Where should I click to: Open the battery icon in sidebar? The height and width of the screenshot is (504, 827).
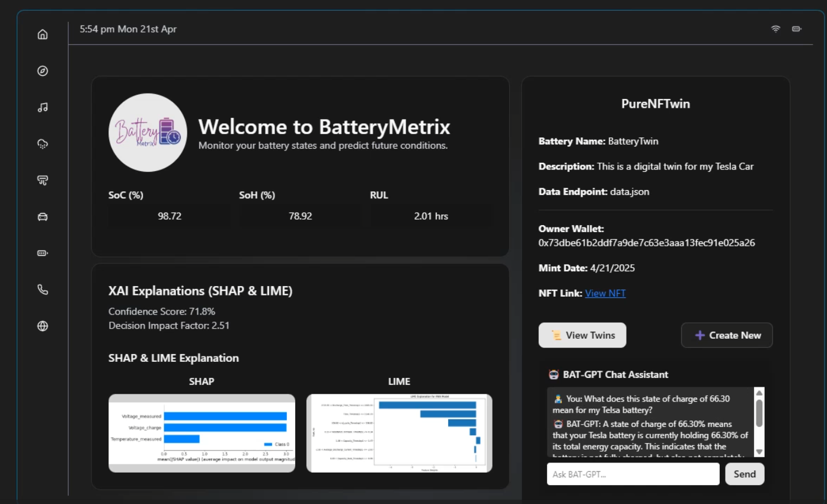pyautogui.click(x=43, y=253)
